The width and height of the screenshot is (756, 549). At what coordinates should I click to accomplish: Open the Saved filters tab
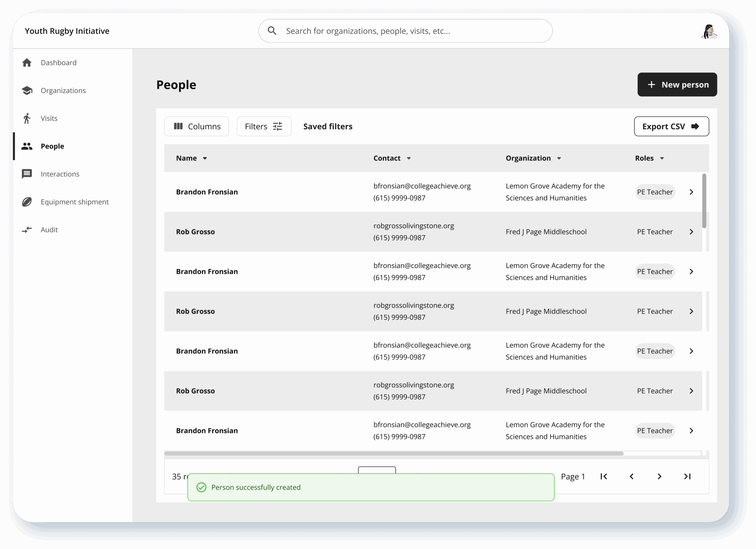[328, 126]
